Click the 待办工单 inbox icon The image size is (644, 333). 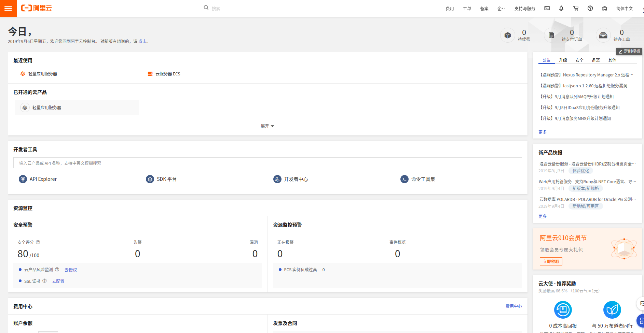(x=603, y=35)
